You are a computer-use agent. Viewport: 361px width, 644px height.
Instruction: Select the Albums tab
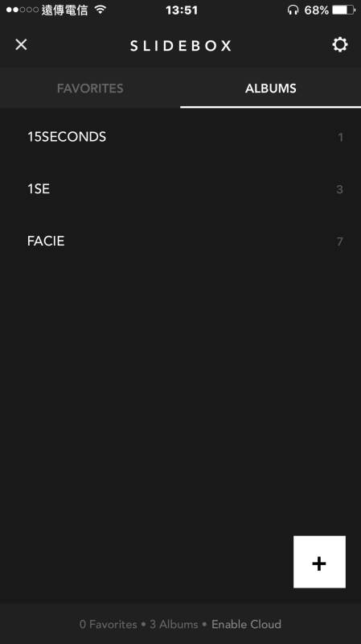coord(271,89)
